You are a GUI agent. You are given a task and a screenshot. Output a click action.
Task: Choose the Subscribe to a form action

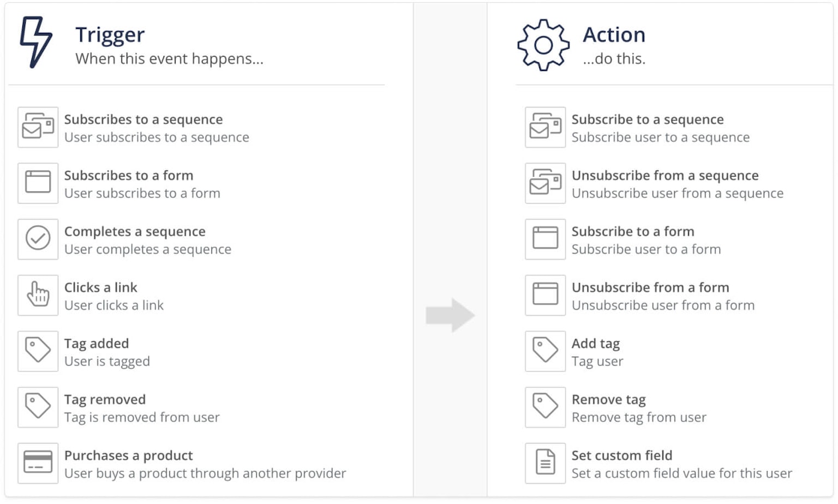pyautogui.click(x=633, y=231)
